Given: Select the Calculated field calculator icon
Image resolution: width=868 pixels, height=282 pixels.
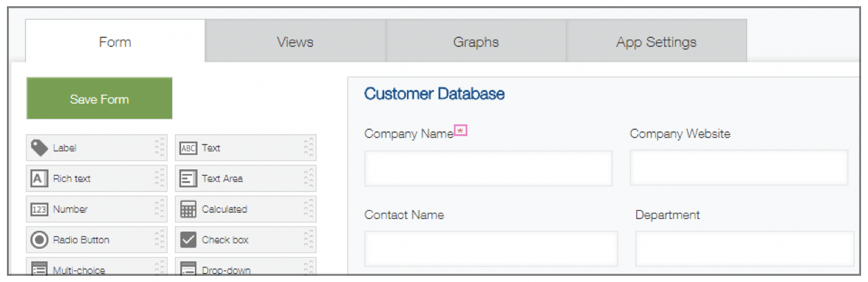Looking at the screenshot, I should point(188,209).
